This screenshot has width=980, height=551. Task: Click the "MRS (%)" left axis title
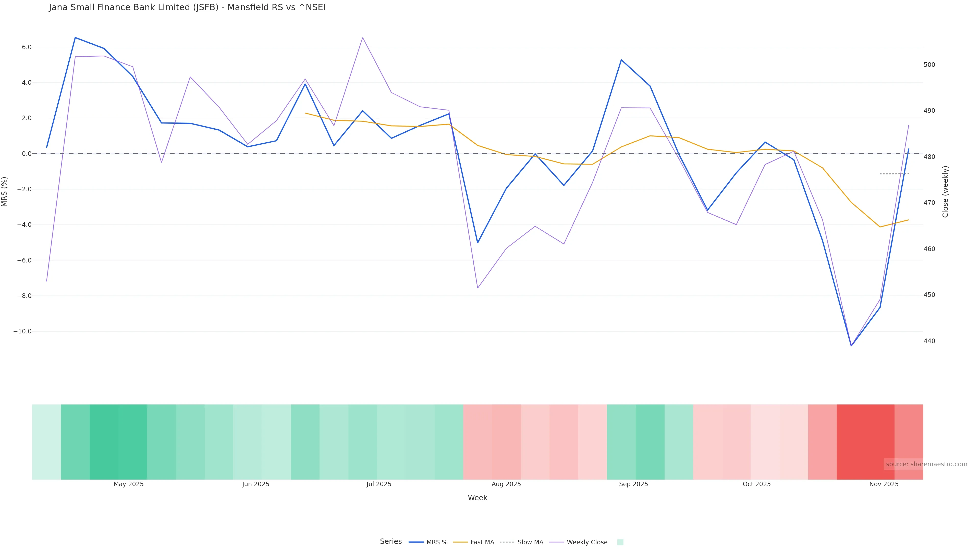tap(5, 192)
